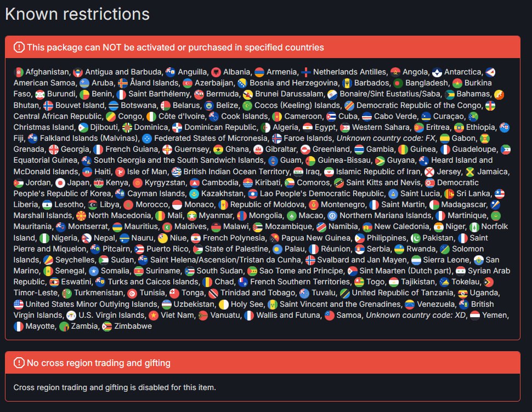The height and width of the screenshot is (412, 532).
Task: Click the Georgia flag icon
Action: point(54,149)
